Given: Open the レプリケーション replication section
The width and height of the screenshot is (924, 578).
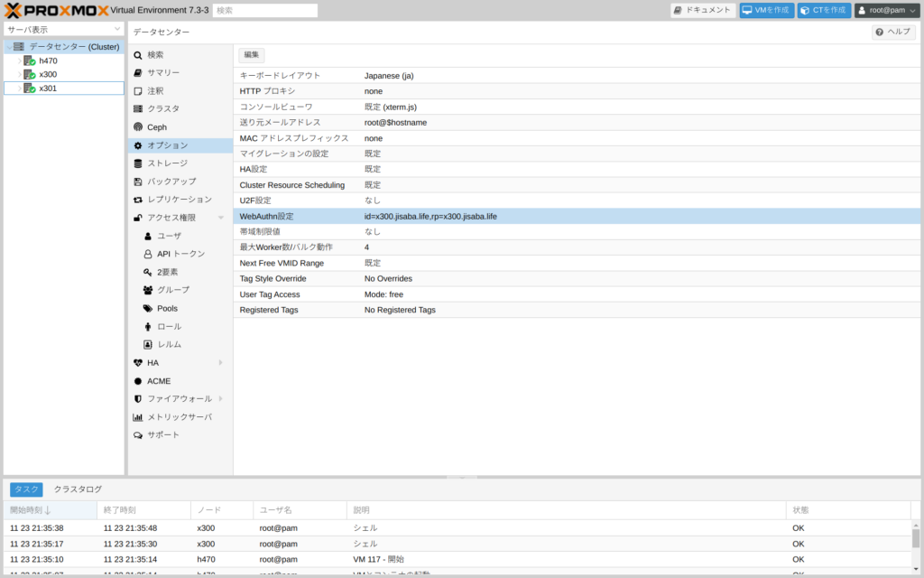Looking at the screenshot, I should pos(179,200).
